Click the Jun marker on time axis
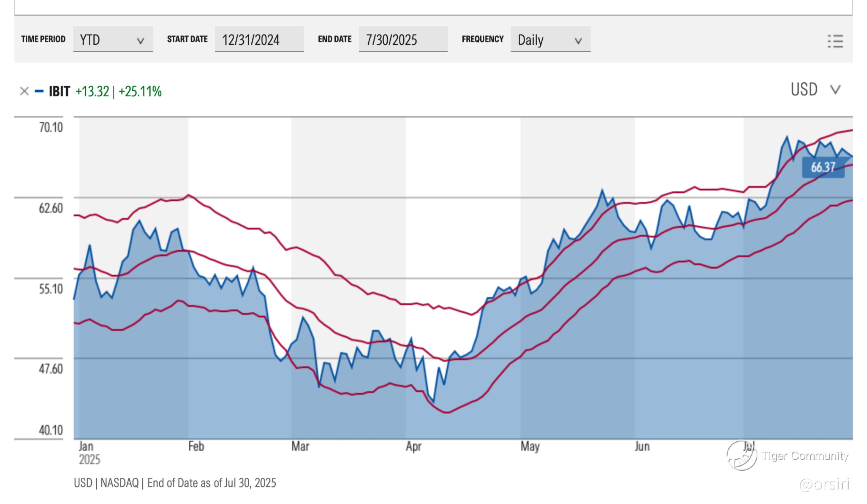The width and height of the screenshot is (867, 504). (x=642, y=446)
